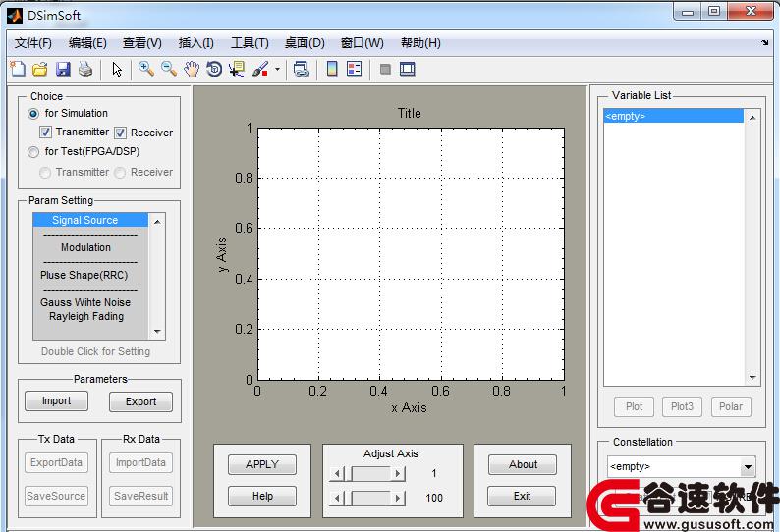Open file using the folder icon
Image resolution: width=780 pixels, height=532 pixels.
(40, 69)
